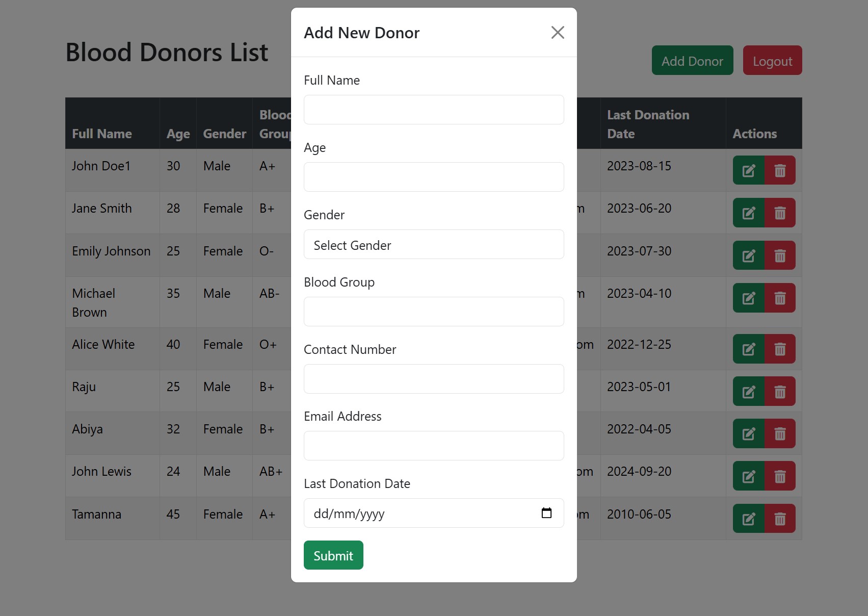Screen dimensions: 868x616
Task: Click the edit icon for John Doe1
Action: coord(748,170)
